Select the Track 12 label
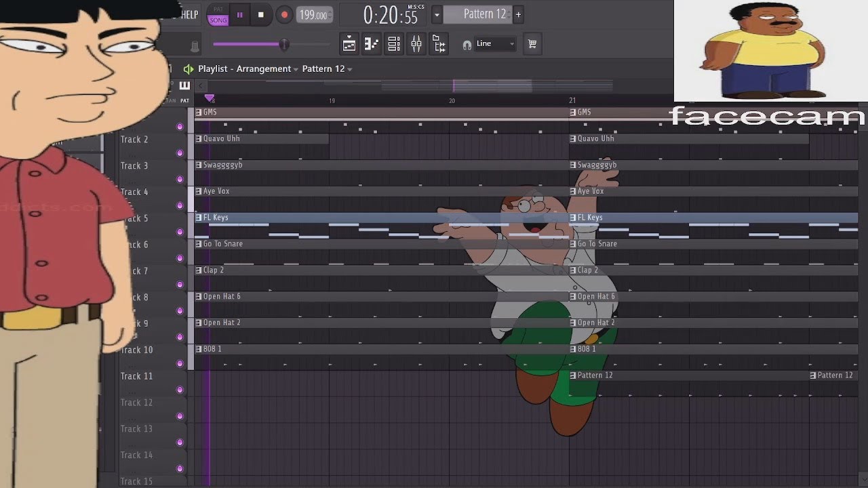The width and height of the screenshot is (868, 488). click(x=136, y=403)
